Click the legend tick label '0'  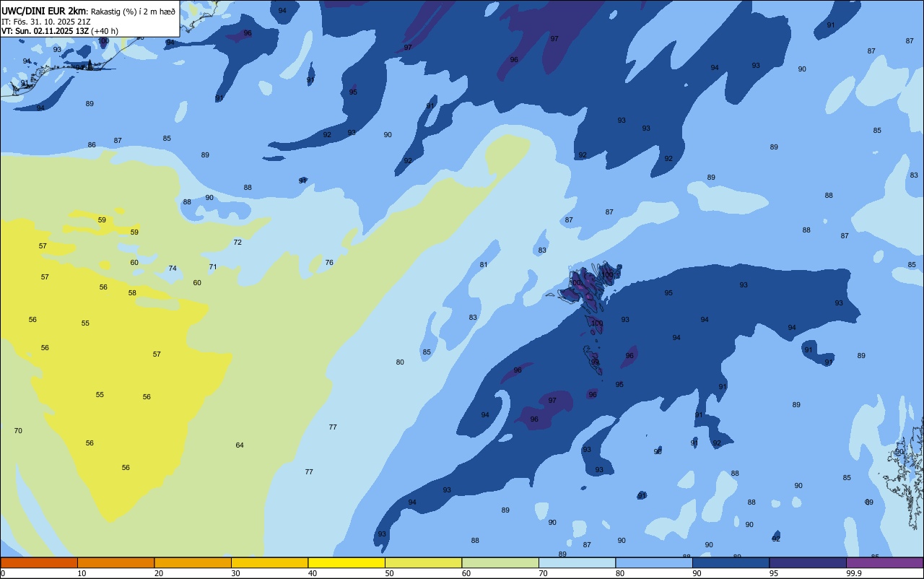click(x=3, y=573)
